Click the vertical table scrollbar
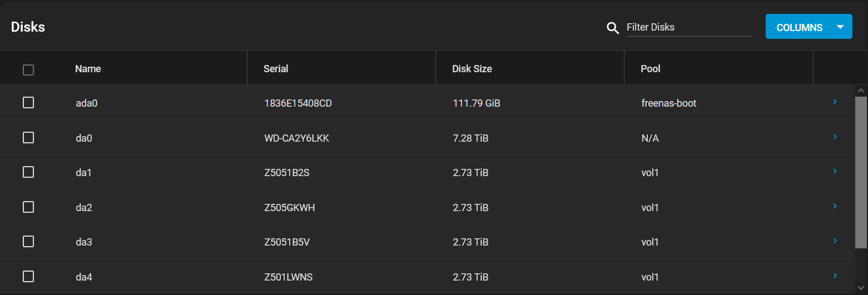This screenshot has height=295, width=868. tap(861, 172)
